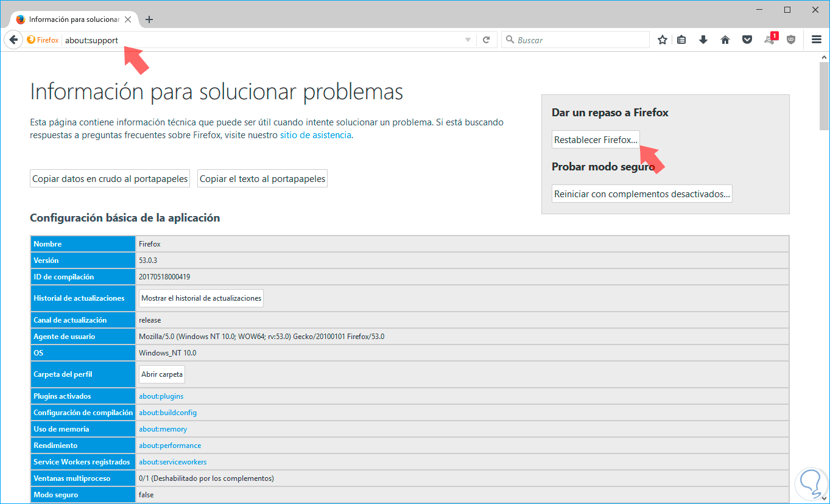The image size is (830, 504).
Task: Click Mostrar el historial de actualizaciones
Action: click(x=201, y=298)
